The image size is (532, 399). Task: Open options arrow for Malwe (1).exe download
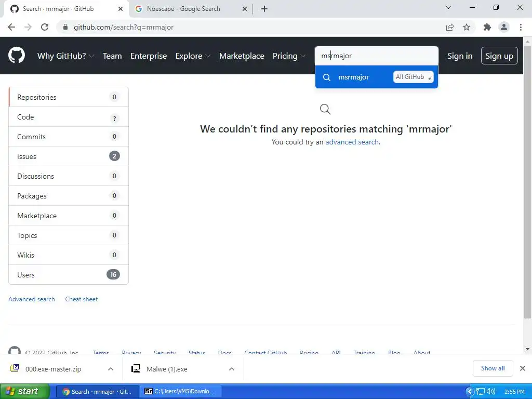pyautogui.click(x=231, y=369)
